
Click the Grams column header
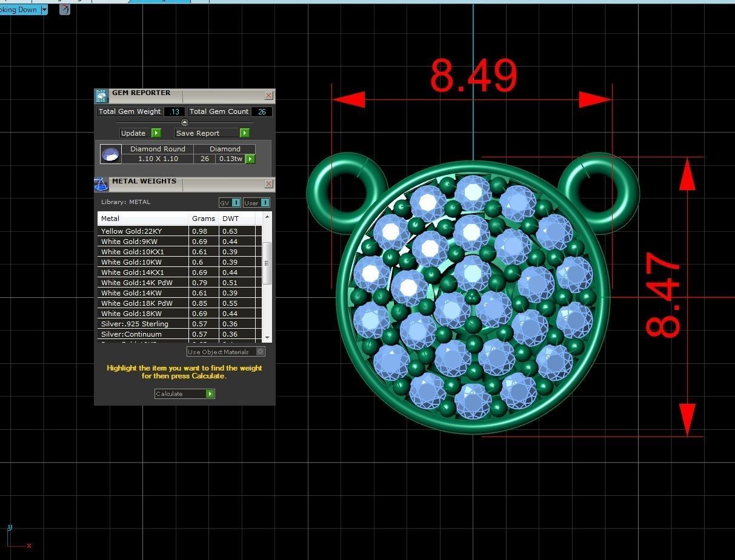pyautogui.click(x=204, y=219)
